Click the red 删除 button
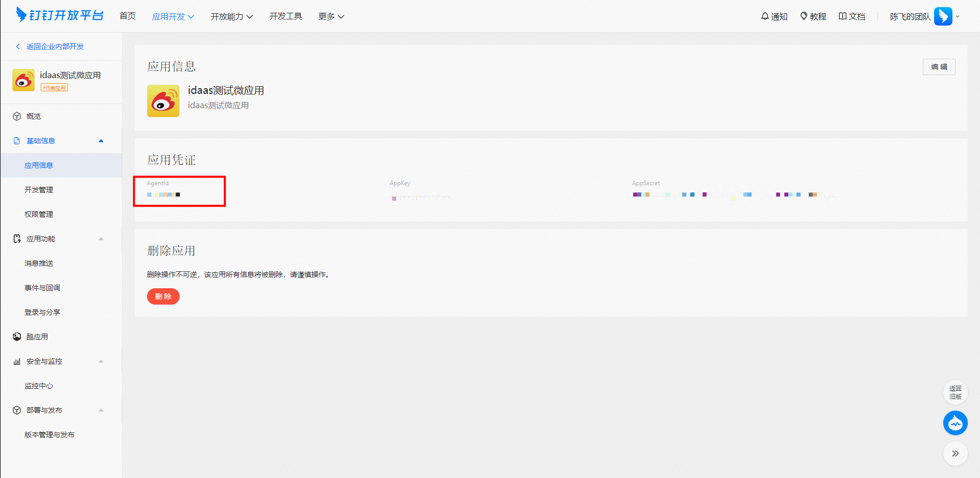This screenshot has width=980, height=478. [x=163, y=296]
